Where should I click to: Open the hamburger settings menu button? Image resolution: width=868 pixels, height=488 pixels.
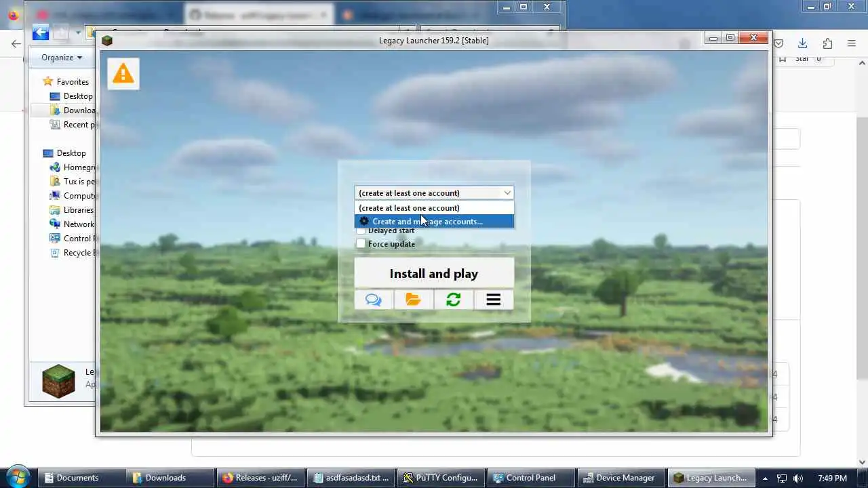tap(494, 300)
